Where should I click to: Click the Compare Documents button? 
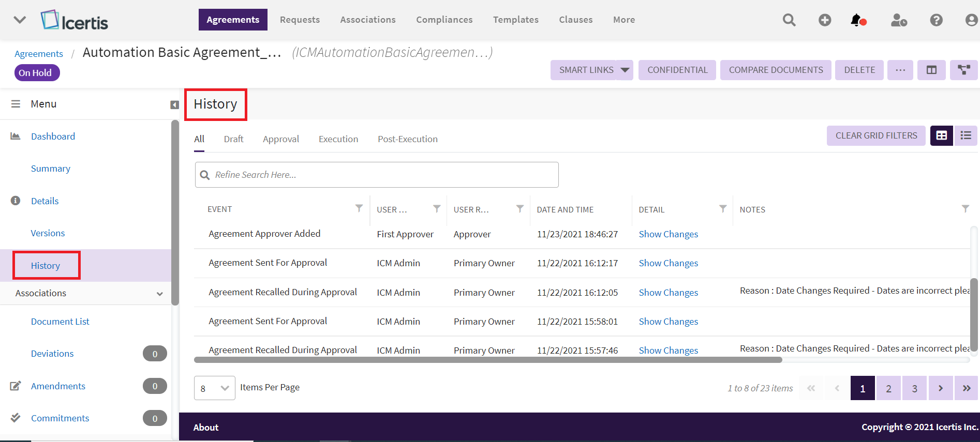click(x=776, y=70)
